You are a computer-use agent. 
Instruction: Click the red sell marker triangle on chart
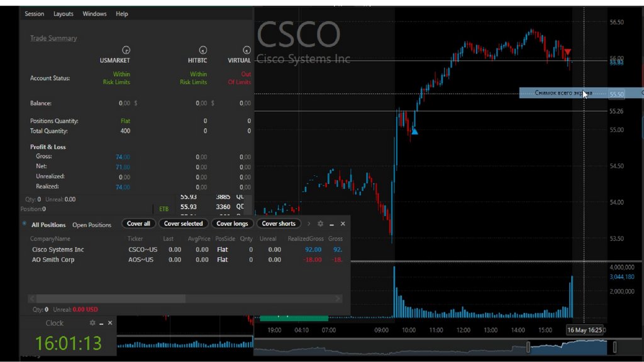click(x=568, y=52)
